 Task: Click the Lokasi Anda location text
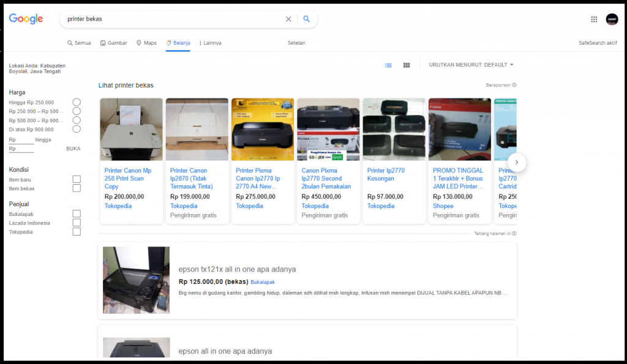37,69
